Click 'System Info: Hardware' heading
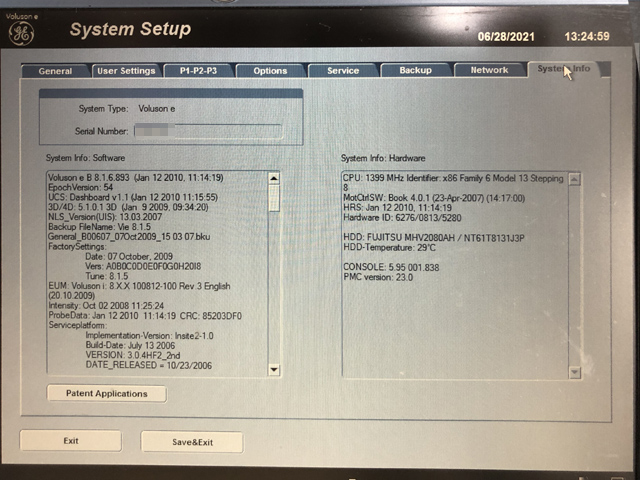Viewport: 640px width, 480px height. (383, 158)
